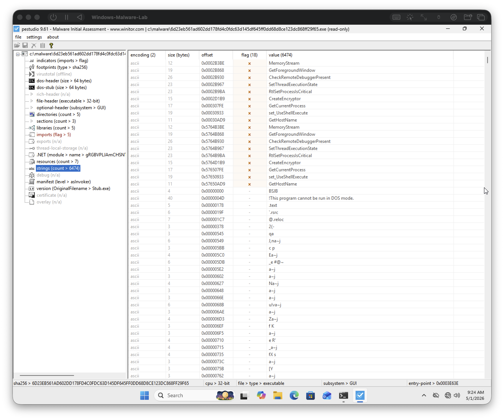Viewport: 504px width, 420px height.
Task: Click the report document toolbar icon
Action: coord(42,45)
